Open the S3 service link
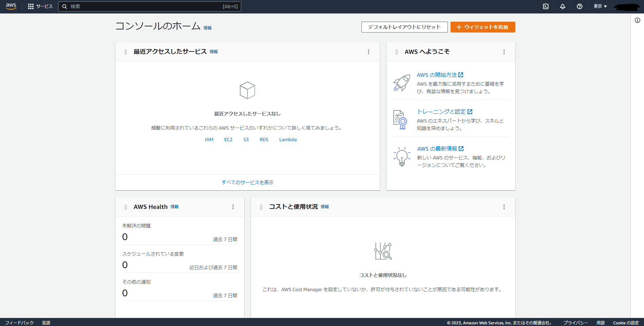644x326 pixels. click(x=246, y=139)
